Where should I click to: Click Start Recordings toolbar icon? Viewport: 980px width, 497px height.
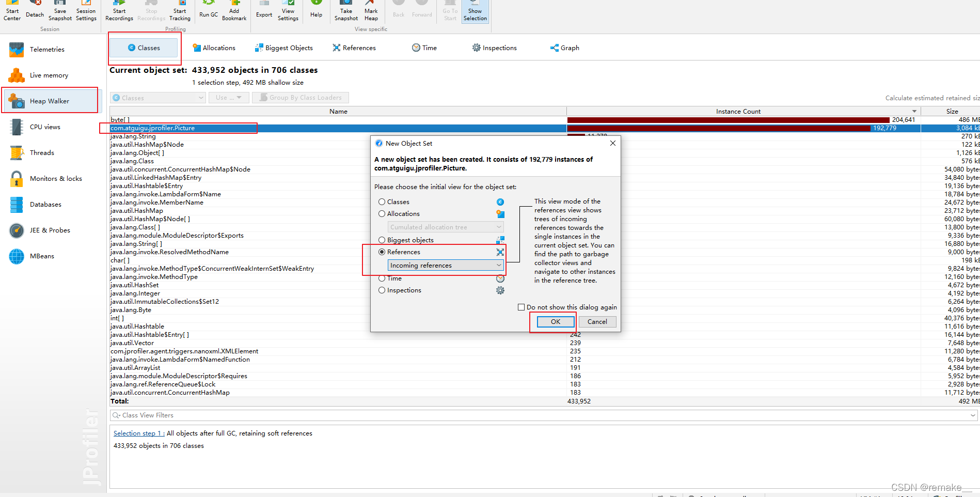119,11
